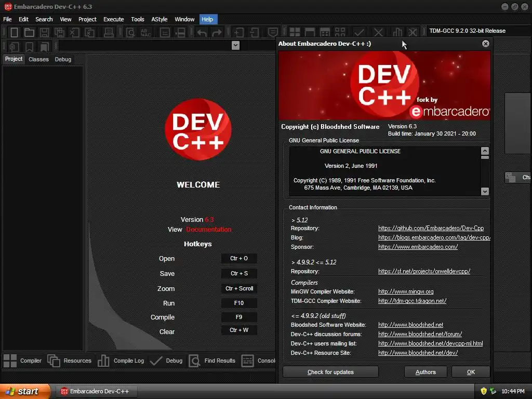This screenshot has width=532, height=399.
Task: Click the Authors button
Action: (x=425, y=372)
